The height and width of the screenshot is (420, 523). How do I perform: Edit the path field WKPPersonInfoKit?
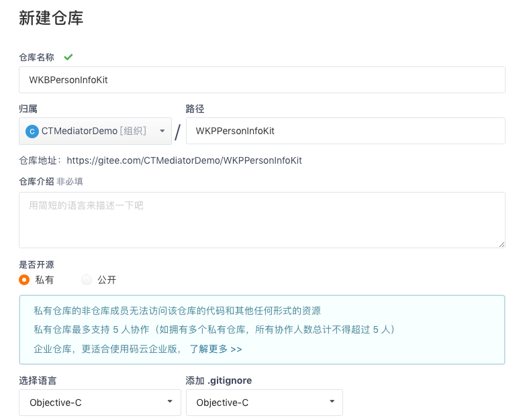[346, 131]
